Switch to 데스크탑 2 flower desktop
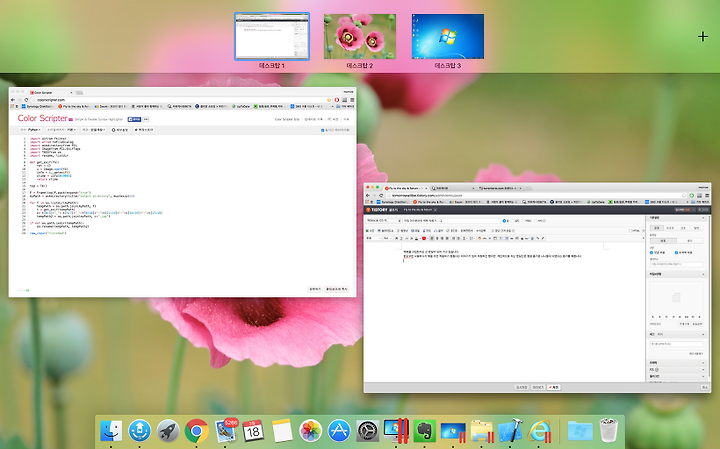720x449 pixels. click(x=360, y=36)
